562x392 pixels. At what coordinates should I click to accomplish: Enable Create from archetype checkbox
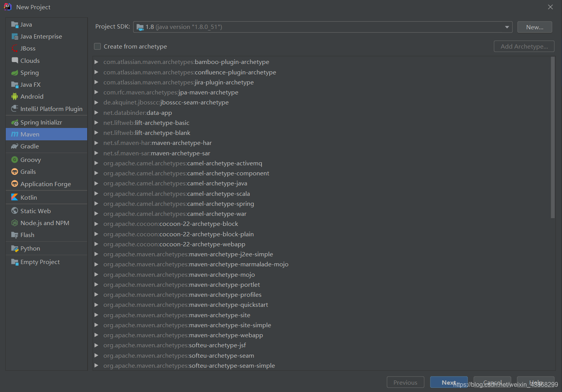pyautogui.click(x=98, y=46)
